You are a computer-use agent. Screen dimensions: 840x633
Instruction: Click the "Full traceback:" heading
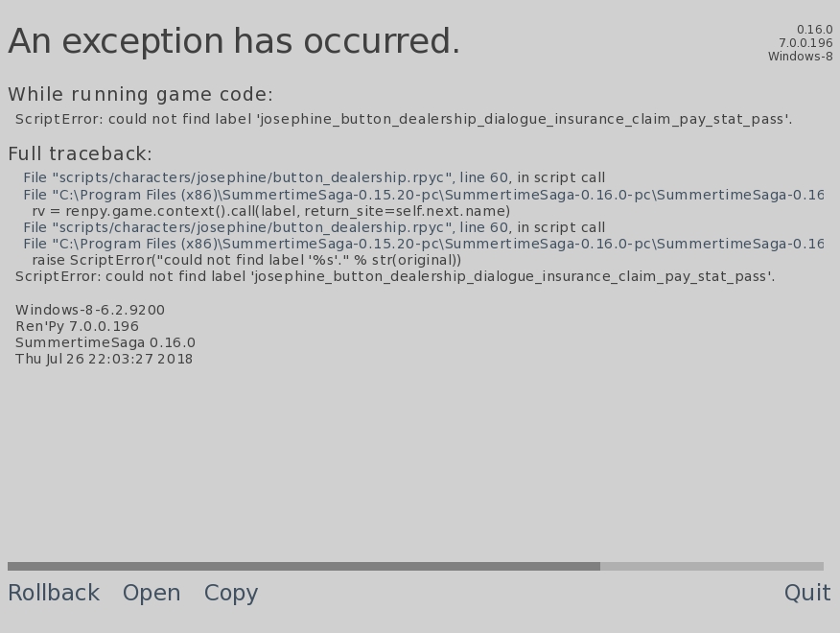click(80, 153)
